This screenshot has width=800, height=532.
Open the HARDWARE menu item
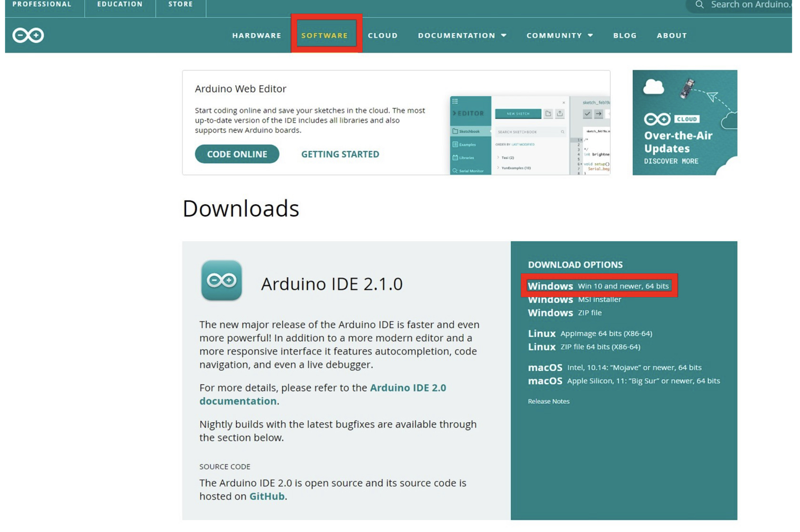pyautogui.click(x=257, y=35)
